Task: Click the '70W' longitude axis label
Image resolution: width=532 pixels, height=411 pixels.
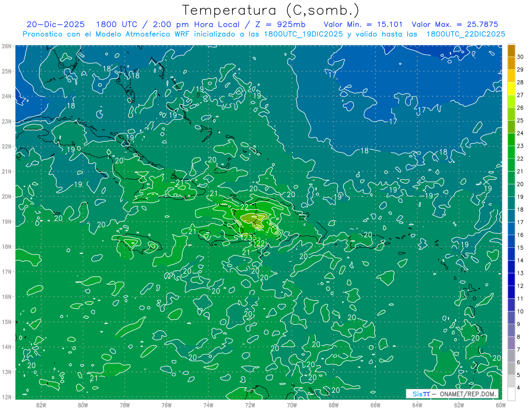Action: coord(292,405)
